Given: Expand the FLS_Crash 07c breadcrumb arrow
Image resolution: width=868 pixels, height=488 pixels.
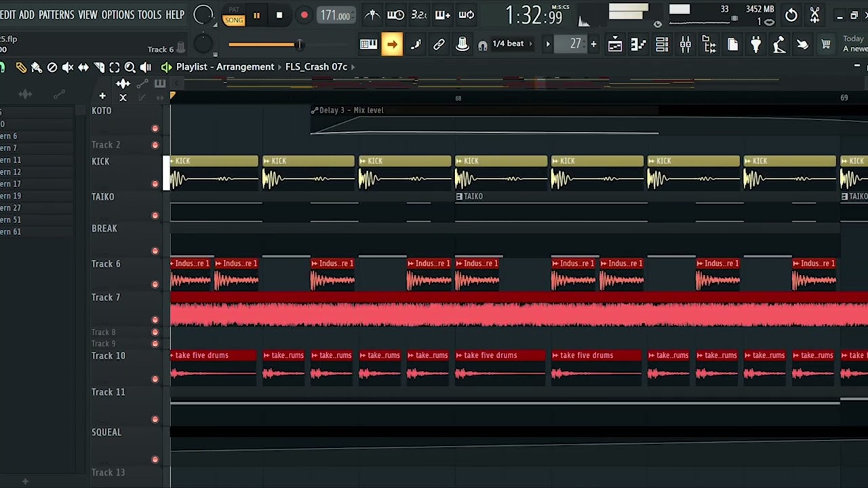Looking at the screenshot, I should pyautogui.click(x=354, y=66).
